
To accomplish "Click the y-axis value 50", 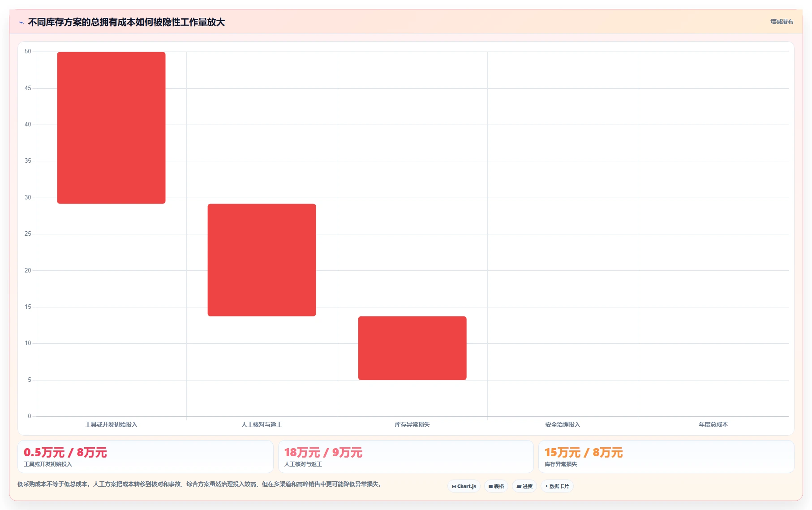I will point(28,52).
